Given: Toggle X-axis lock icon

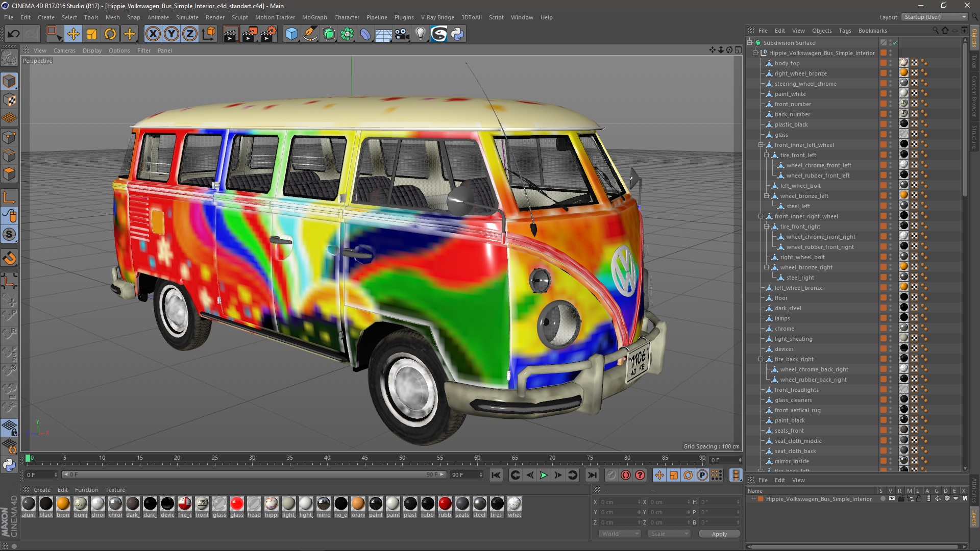Looking at the screenshot, I should (153, 34).
